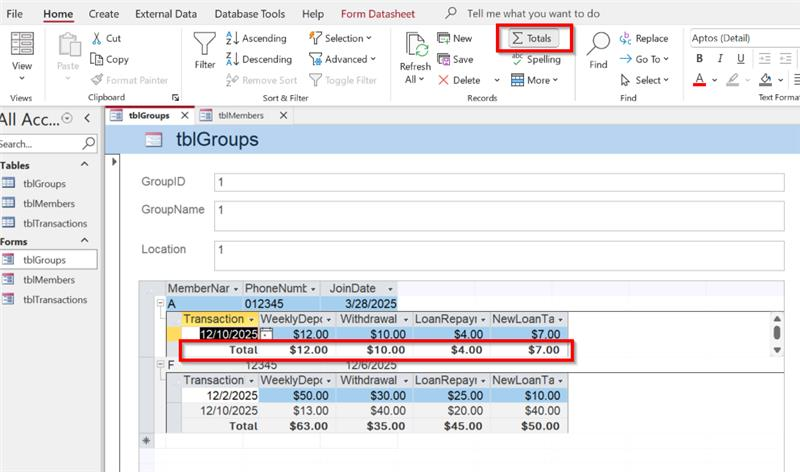Click the Find magnifier icon
The height and width of the screenshot is (472, 800).
(598, 44)
